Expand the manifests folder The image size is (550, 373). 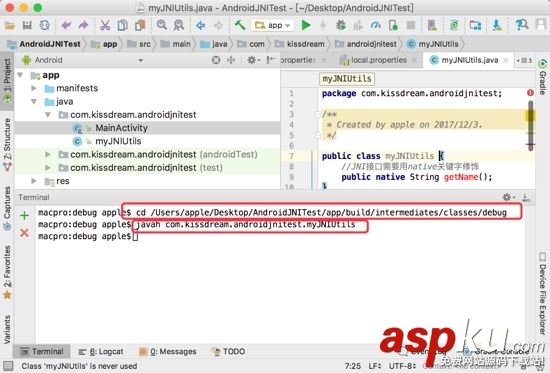[x=34, y=88]
